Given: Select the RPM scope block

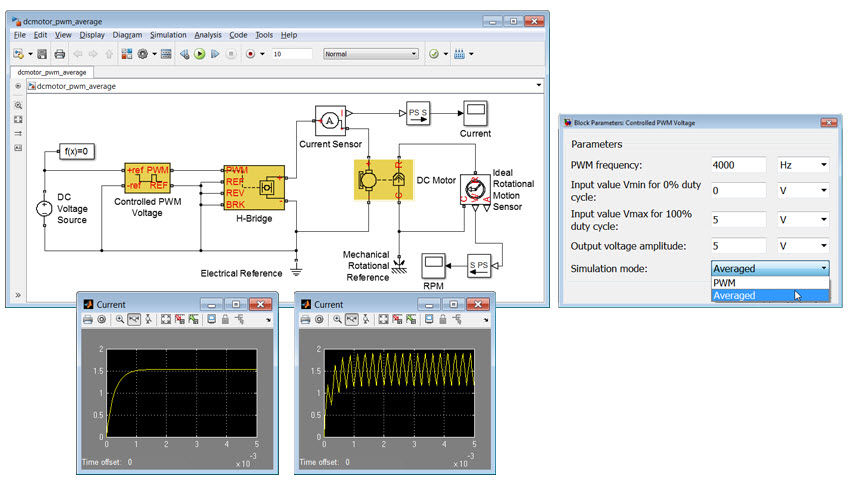Looking at the screenshot, I should click(433, 266).
